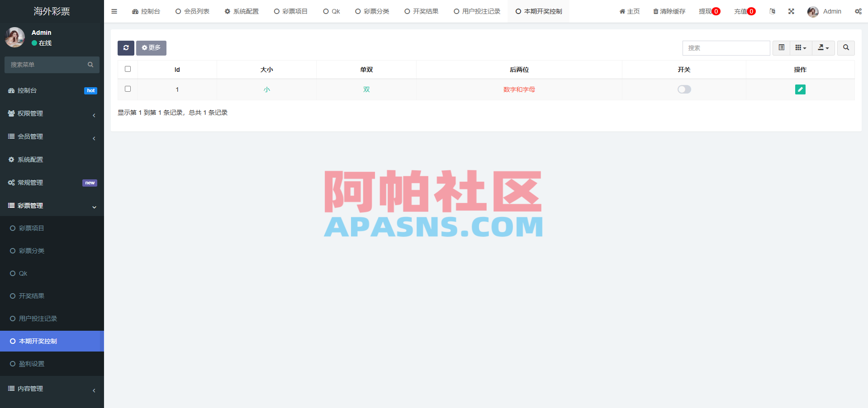Click the refresh icon above the table
The image size is (868, 408).
[126, 48]
